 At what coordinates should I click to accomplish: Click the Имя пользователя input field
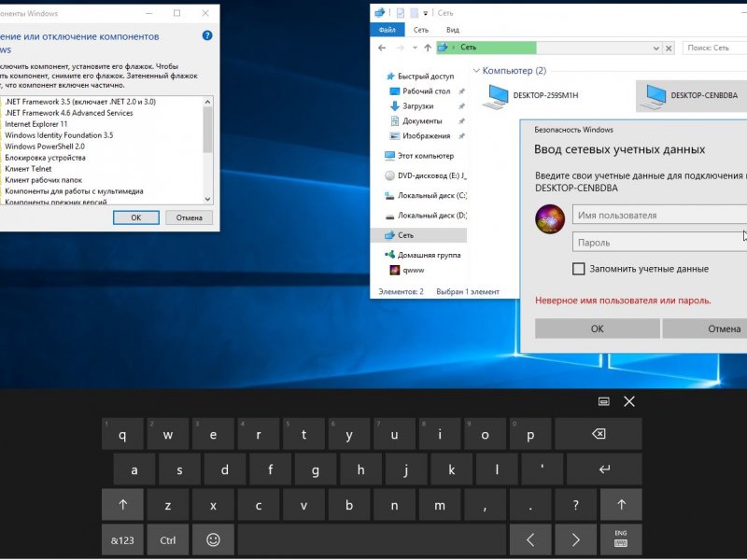pos(660,215)
